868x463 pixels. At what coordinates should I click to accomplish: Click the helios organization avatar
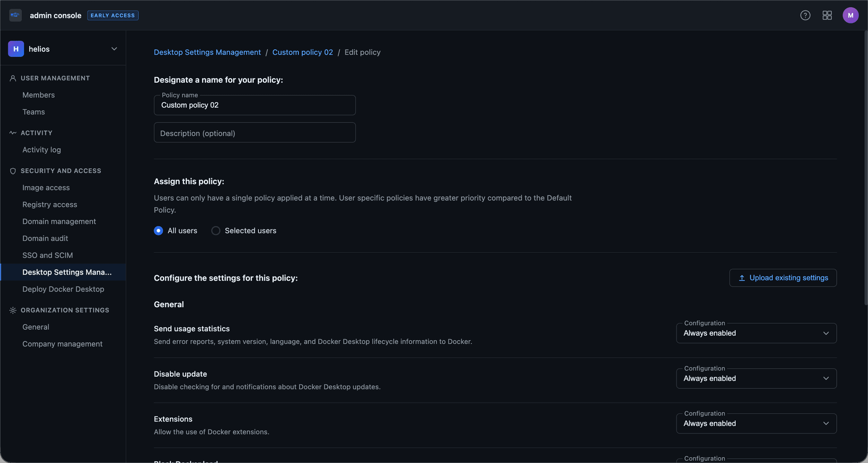(x=16, y=49)
